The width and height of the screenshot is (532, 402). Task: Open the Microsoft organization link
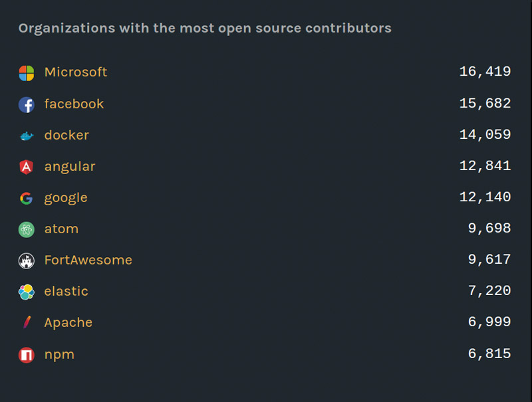tap(76, 72)
